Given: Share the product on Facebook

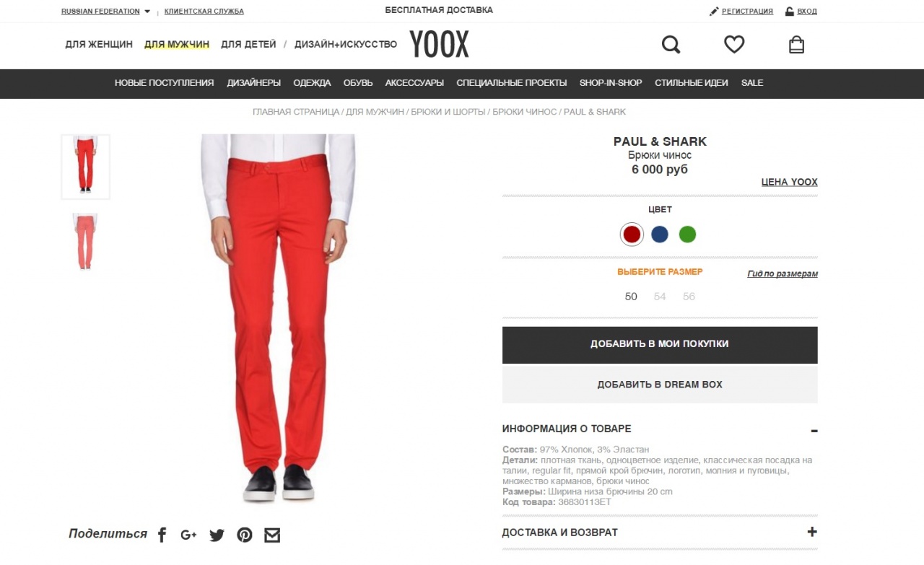Looking at the screenshot, I should 162,535.
